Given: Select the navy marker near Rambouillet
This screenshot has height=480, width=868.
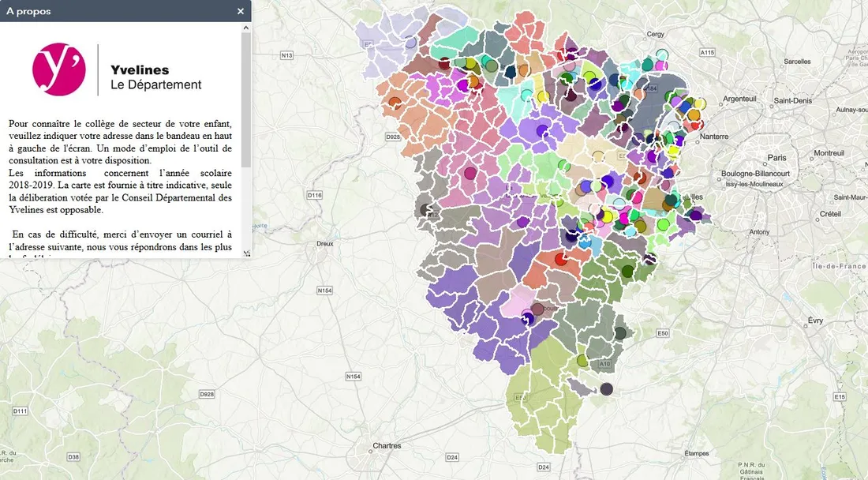Looking at the screenshot, I should [x=527, y=318].
